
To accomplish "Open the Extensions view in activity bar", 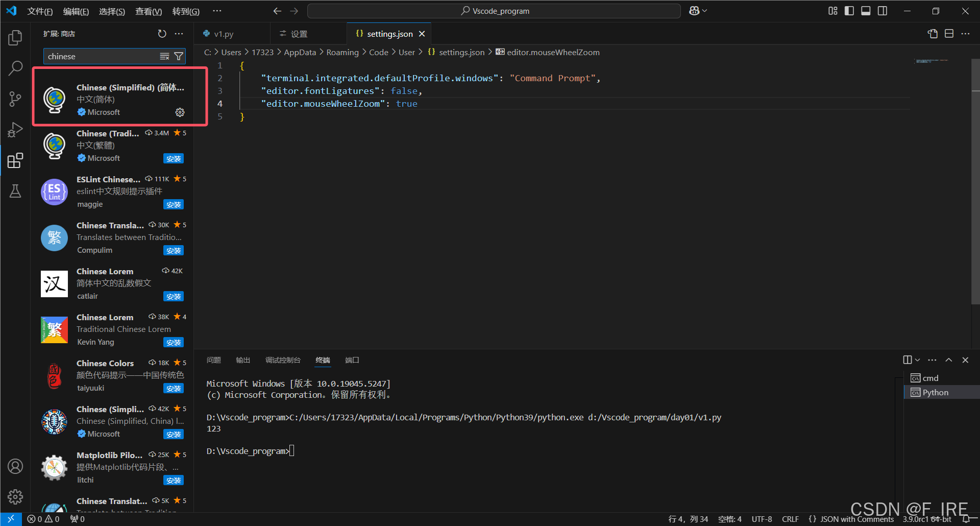I will (x=15, y=160).
